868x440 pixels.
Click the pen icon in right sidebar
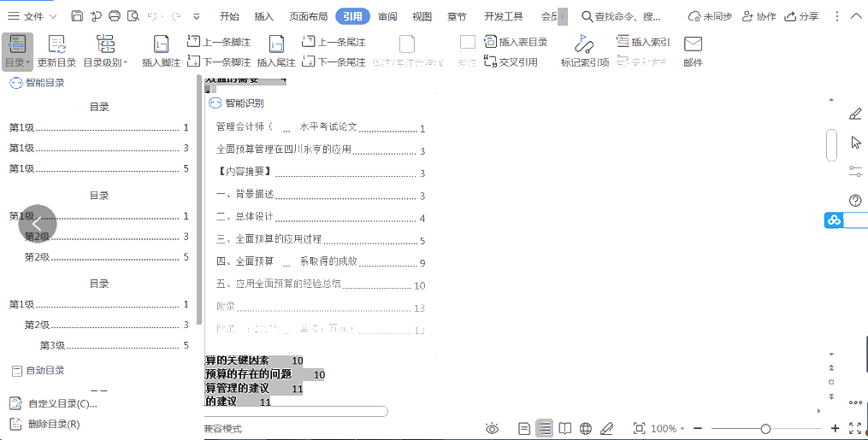point(855,114)
